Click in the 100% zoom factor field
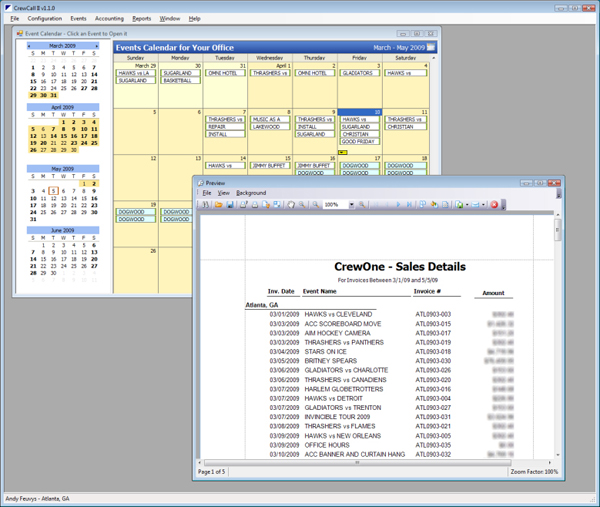Image resolution: width=600 pixels, height=507 pixels. coord(334,205)
